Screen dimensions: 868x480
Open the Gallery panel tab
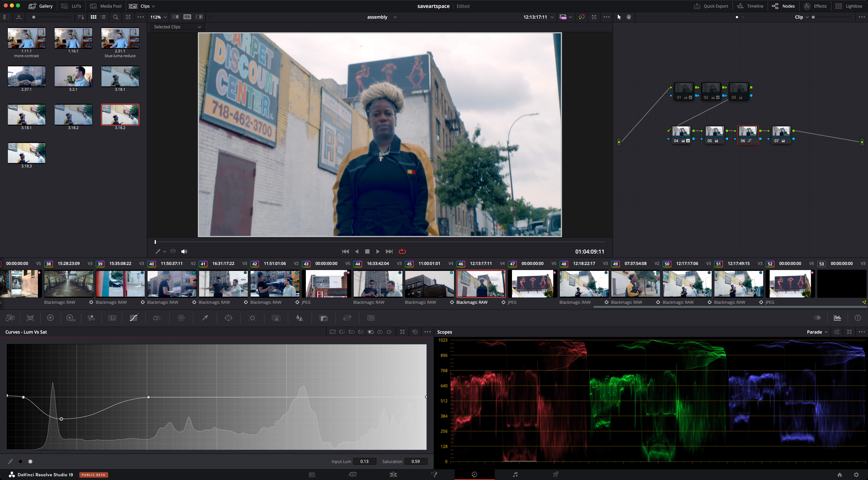tap(41, 6)
